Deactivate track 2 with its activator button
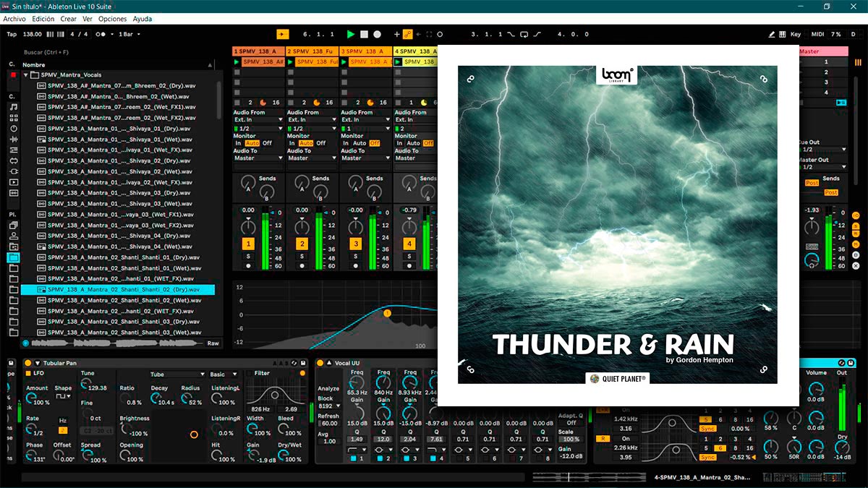This screenshot has width=868, height=488. [302, 244]
